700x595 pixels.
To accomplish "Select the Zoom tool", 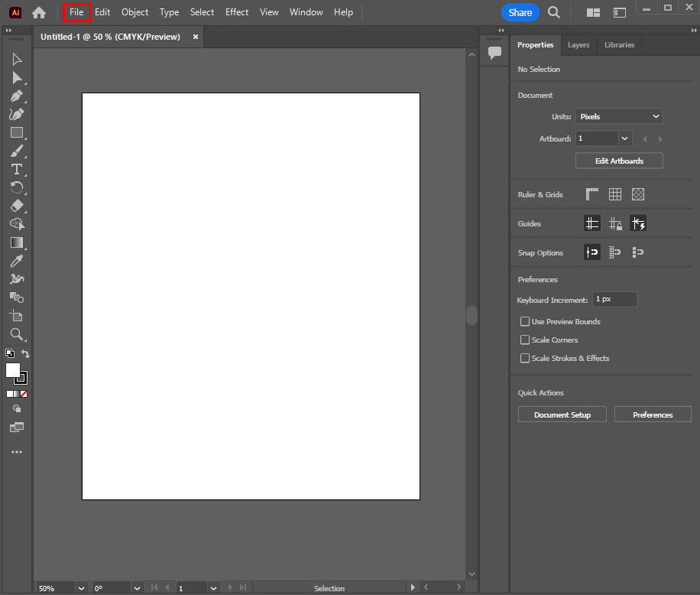I will pos(16,334).
